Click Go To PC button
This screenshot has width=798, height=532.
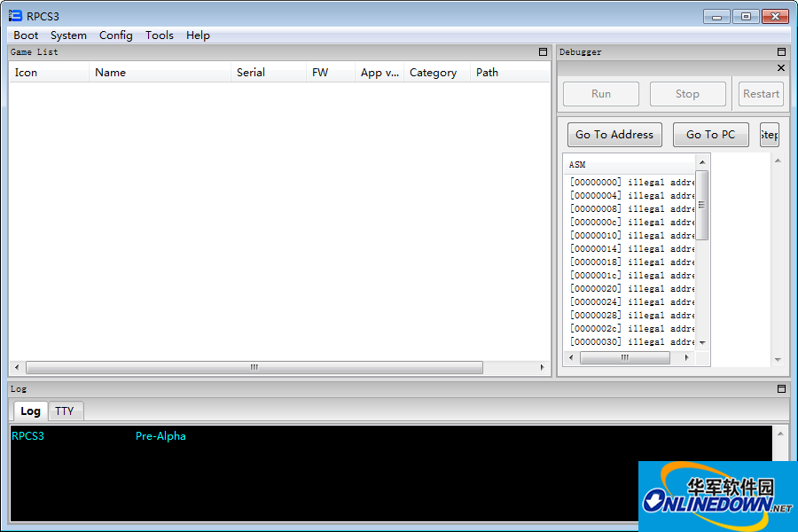click(x=710, y=135)
